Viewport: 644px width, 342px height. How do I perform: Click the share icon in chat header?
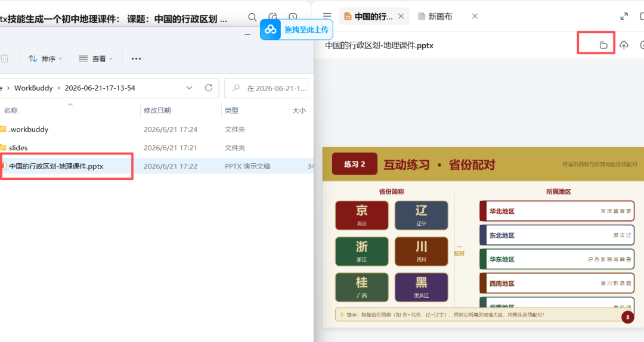click(273, 17)
